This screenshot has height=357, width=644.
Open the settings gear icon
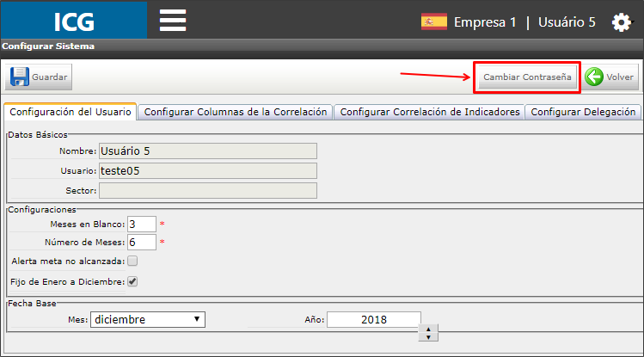coord(621,22)
